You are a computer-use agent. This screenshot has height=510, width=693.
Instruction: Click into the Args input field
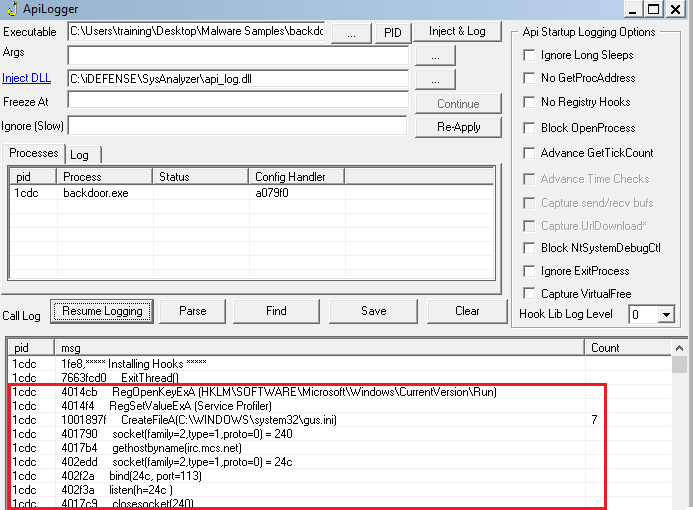coord(238,56)
